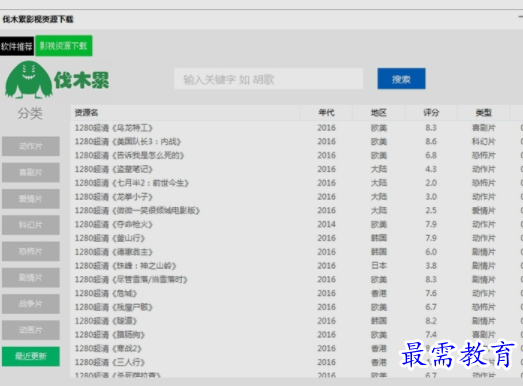Filter by 动画片 in category sidebar
The image size is (523, 386).
tap(31, 330)
